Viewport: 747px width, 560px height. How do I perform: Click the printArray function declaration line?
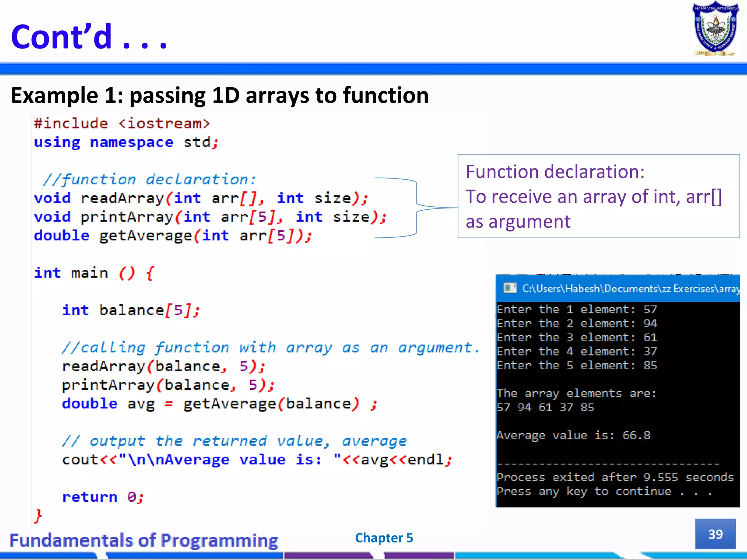[210, 217]
